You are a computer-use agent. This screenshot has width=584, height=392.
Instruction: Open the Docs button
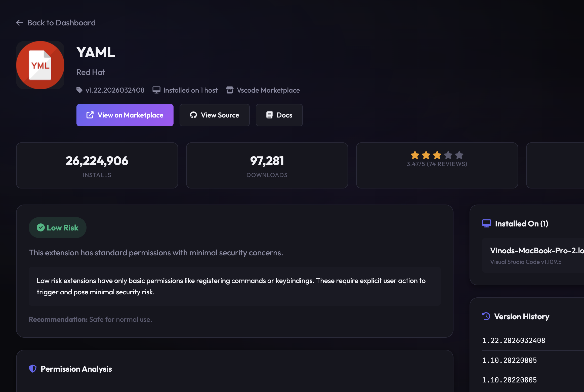tap(279, 115)
